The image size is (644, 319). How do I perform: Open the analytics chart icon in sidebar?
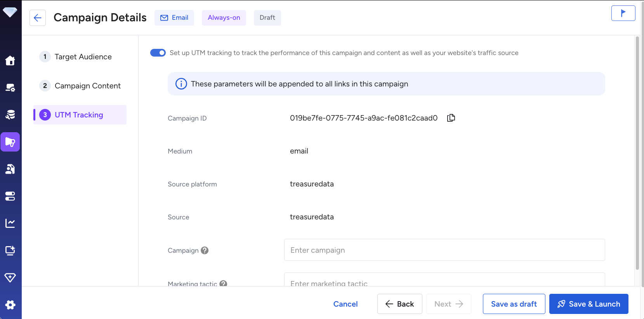10,223
